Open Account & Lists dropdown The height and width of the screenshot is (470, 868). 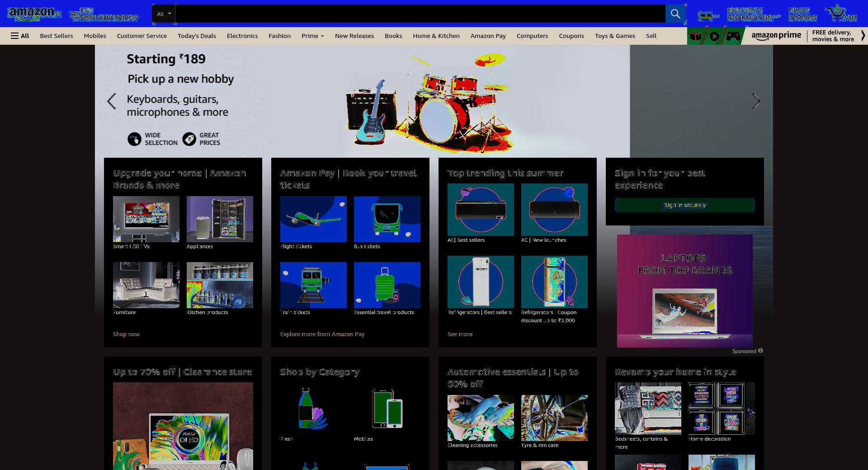tap(753, 14)
